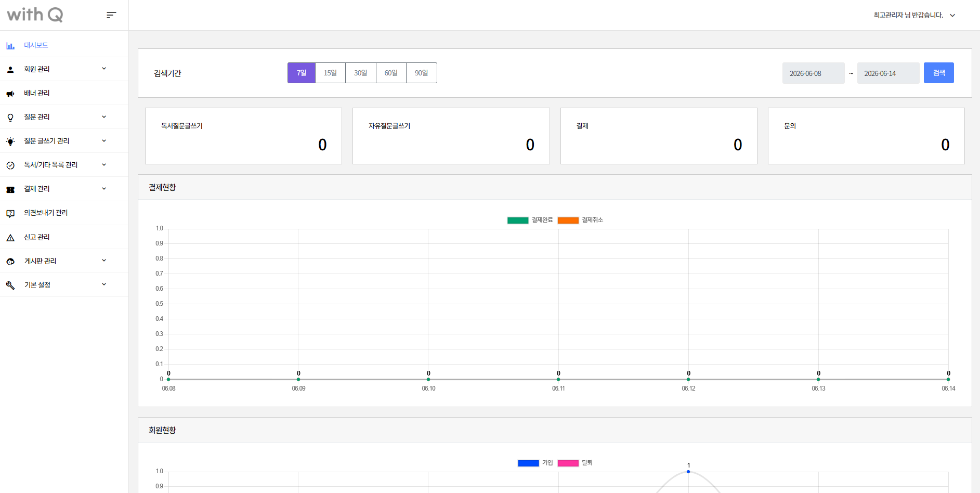Click the basic settings wrench icon
Viewport: 980px width, 493px height.
pos(10,286)
